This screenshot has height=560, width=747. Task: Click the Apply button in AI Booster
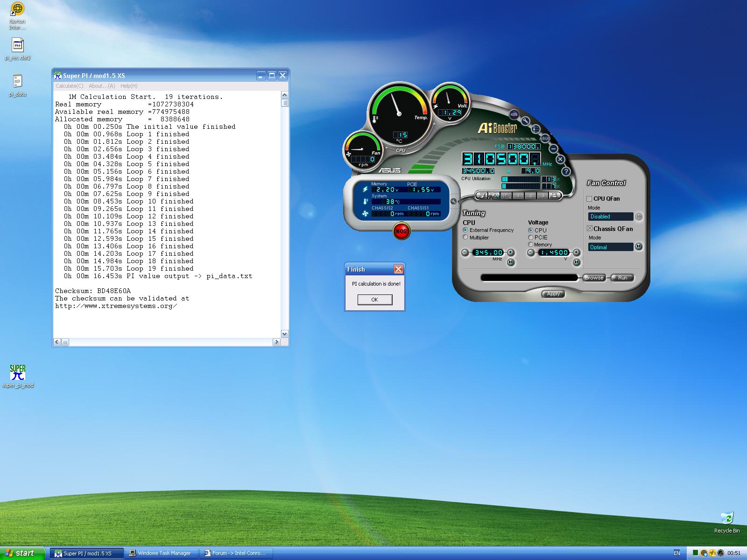(553, 294)
